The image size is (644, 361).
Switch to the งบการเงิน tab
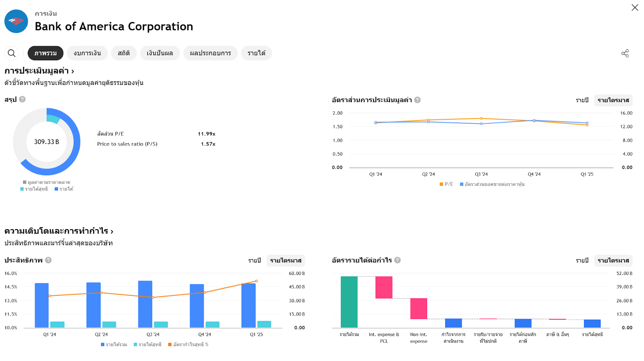click(87, 53)
